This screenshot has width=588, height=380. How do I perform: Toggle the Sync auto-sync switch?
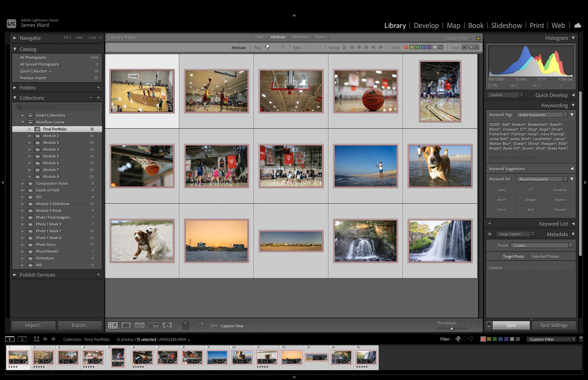(x=489, y=325)
